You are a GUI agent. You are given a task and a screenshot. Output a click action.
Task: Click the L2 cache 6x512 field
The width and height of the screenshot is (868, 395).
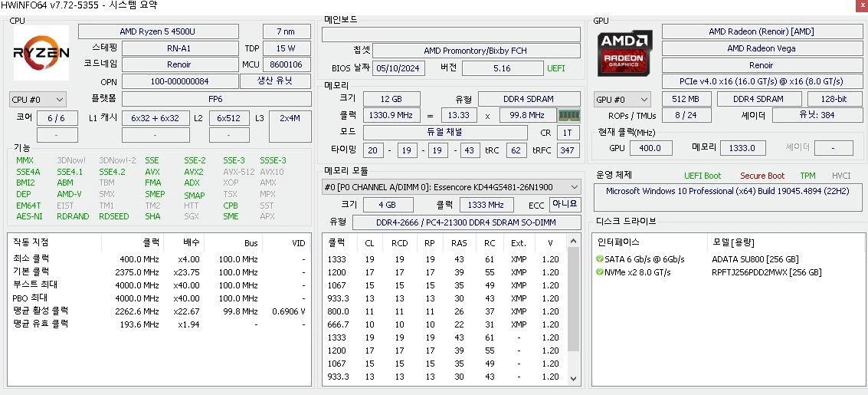[x=228, y=118]
